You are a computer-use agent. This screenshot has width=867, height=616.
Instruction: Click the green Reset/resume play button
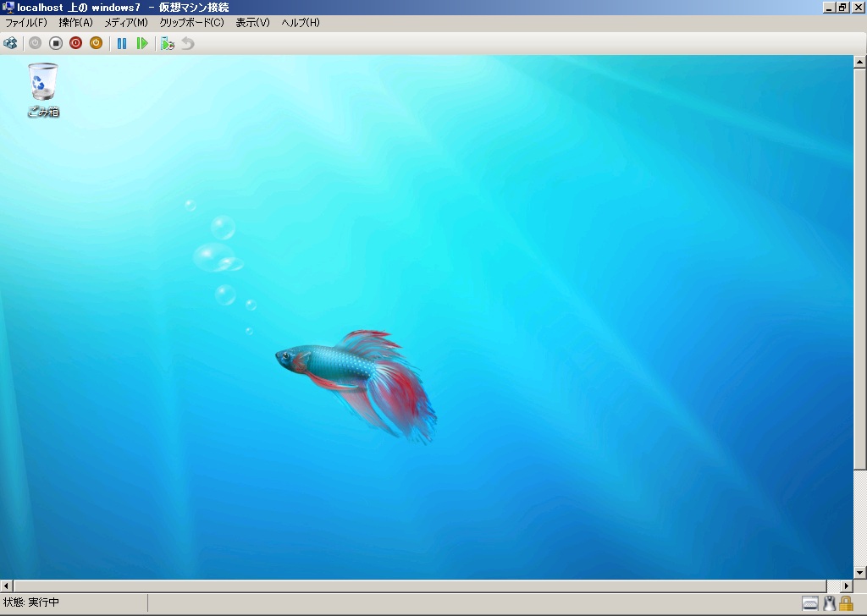pyautogui.click(x=142, y=43)
